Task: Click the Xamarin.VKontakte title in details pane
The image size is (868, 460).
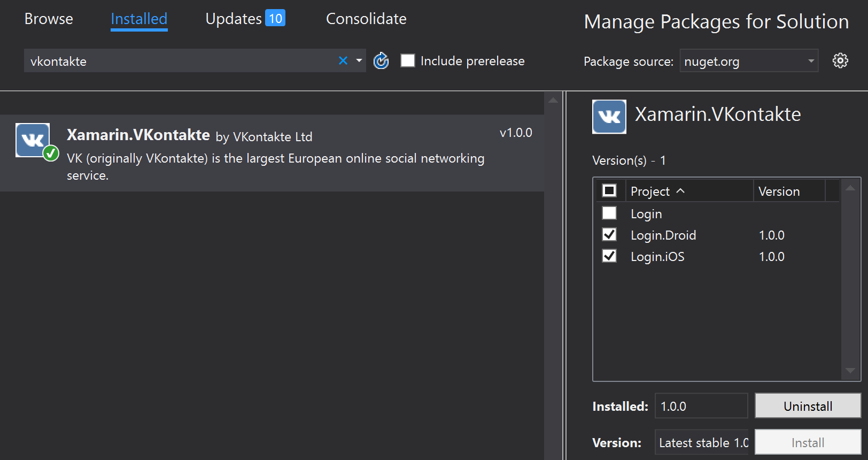Action: point(718,114)
